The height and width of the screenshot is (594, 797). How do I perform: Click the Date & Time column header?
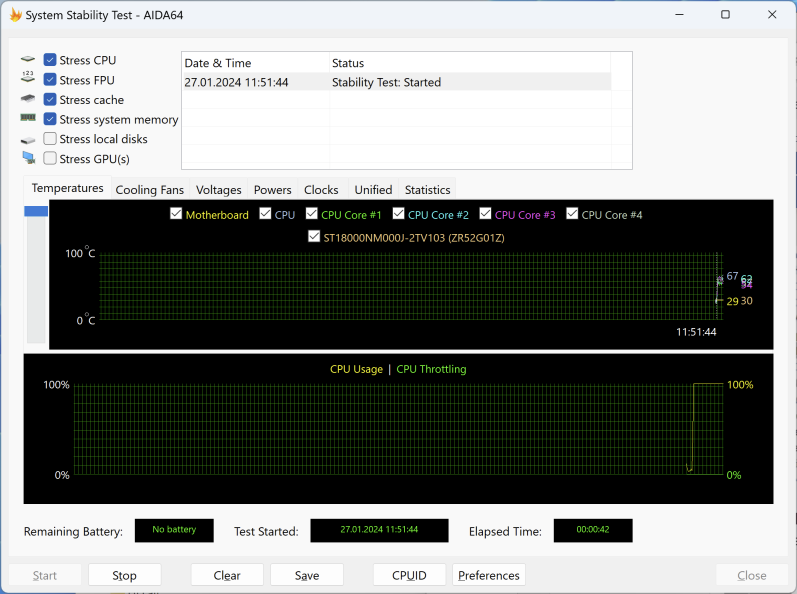point(256,63)
